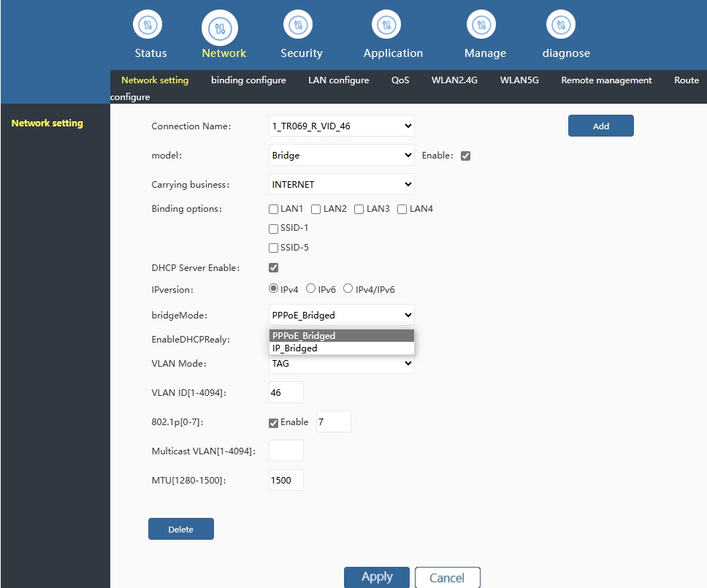
Task: Uncheck the 802.1p Enable checkbox
Action: click(274, 423)
